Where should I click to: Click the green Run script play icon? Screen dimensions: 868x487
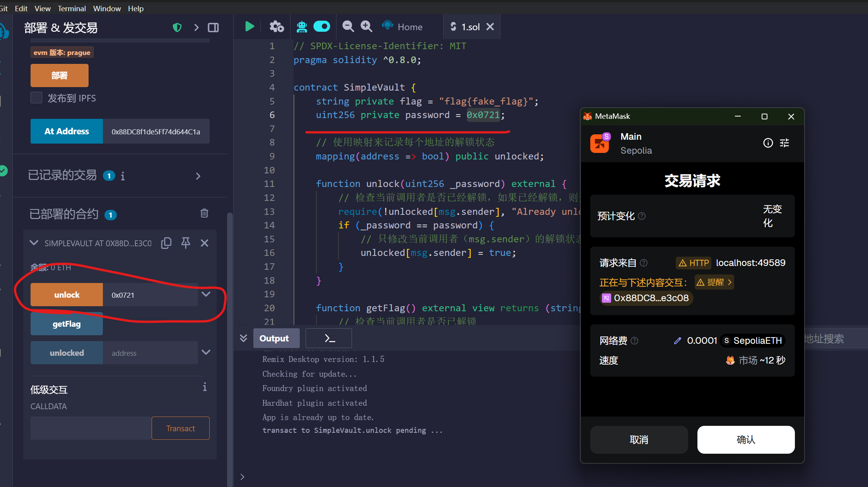point(249,27)
